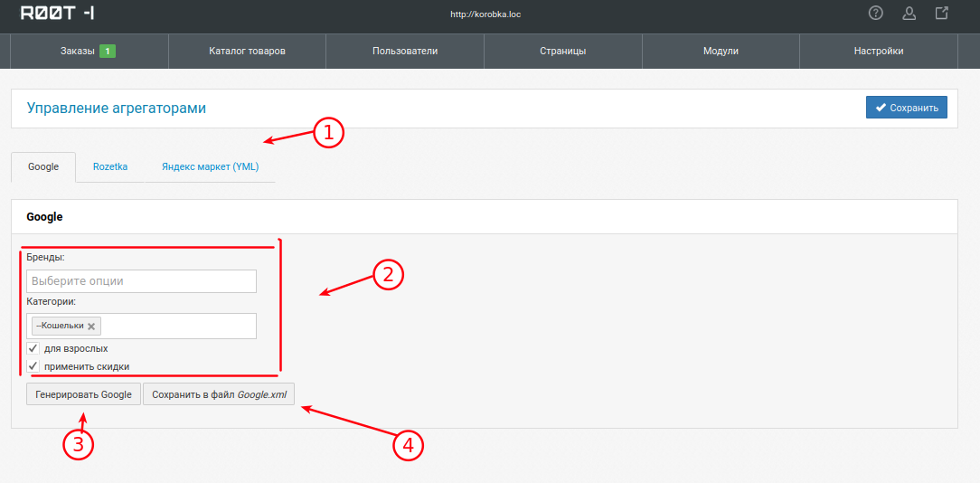Image resolution: width=980 pixels, height=483 pixels.
Task: Toggle the применить скидки checkbox
Action: 33,366
